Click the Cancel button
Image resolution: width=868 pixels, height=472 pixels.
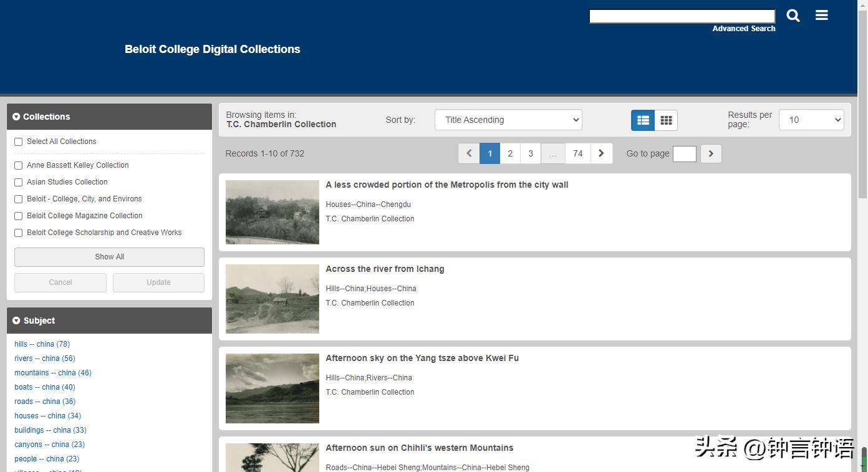tap(60, 282)
